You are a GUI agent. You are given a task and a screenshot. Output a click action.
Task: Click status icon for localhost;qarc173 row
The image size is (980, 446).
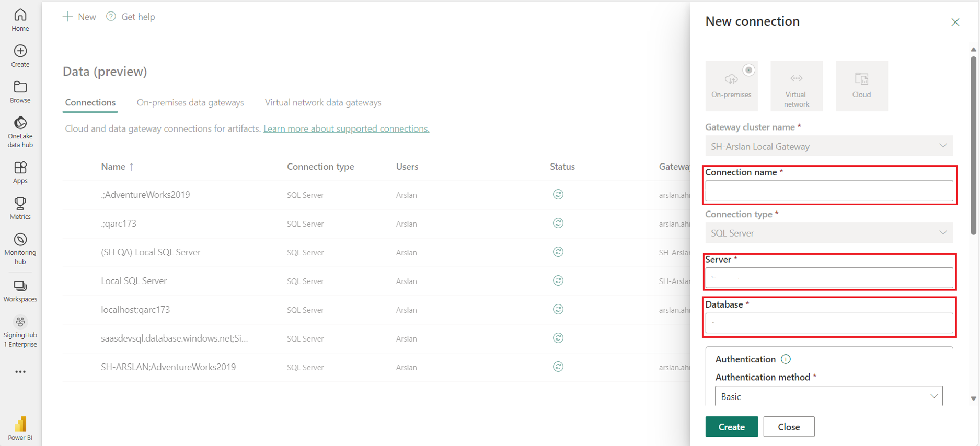(x=558, y=309)
